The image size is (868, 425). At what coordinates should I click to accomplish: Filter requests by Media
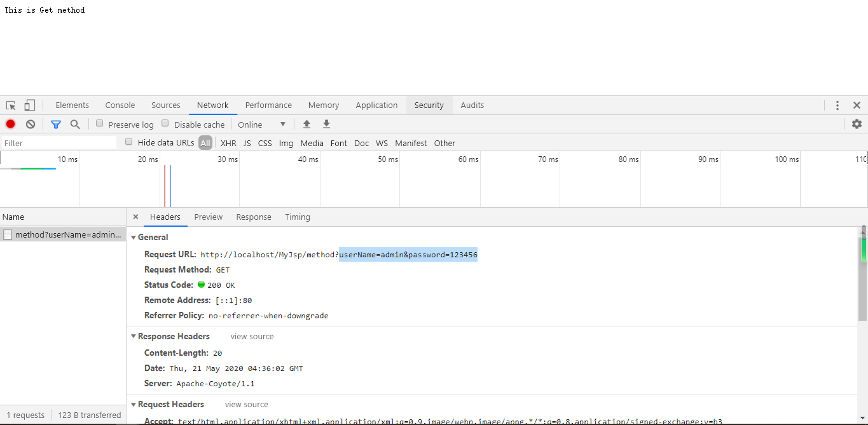click(x=312, y=143)
